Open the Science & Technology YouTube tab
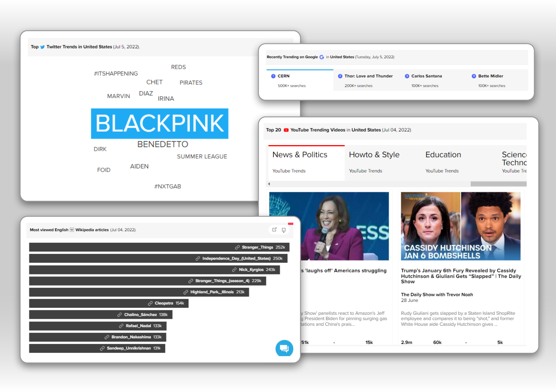This screenshot has height=392, width=556. click(x=512, y=163)
